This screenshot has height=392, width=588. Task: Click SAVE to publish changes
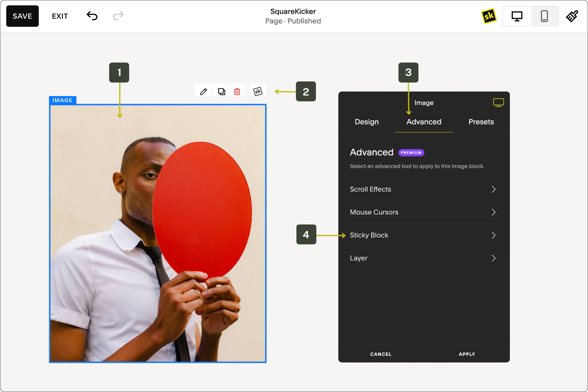click(23, 17)
